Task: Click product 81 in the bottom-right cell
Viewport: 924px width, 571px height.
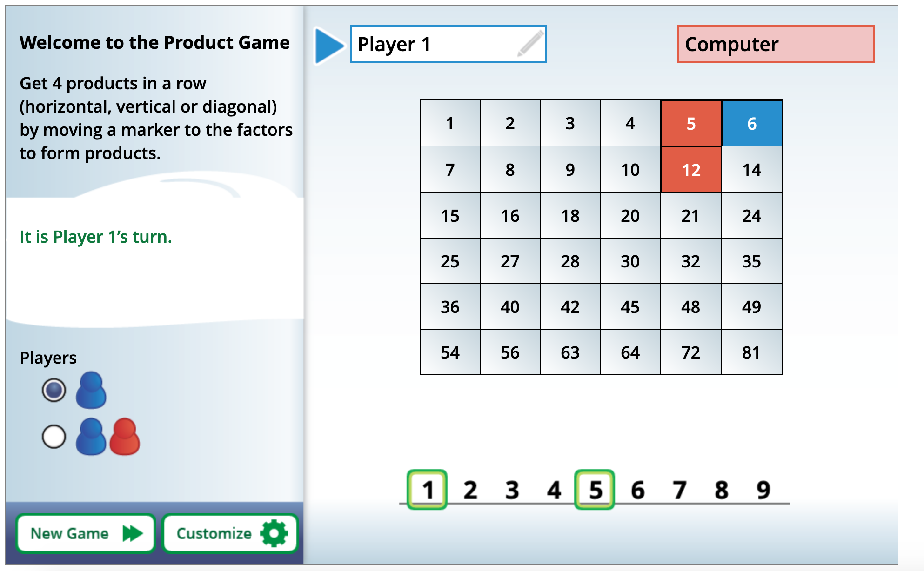Action: tap(751, 352)
